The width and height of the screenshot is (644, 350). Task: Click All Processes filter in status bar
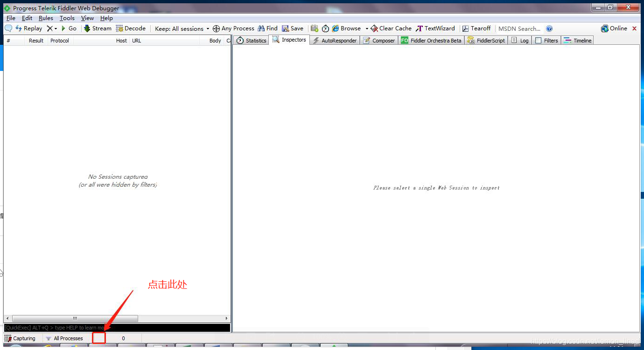(x=64, y=338)
